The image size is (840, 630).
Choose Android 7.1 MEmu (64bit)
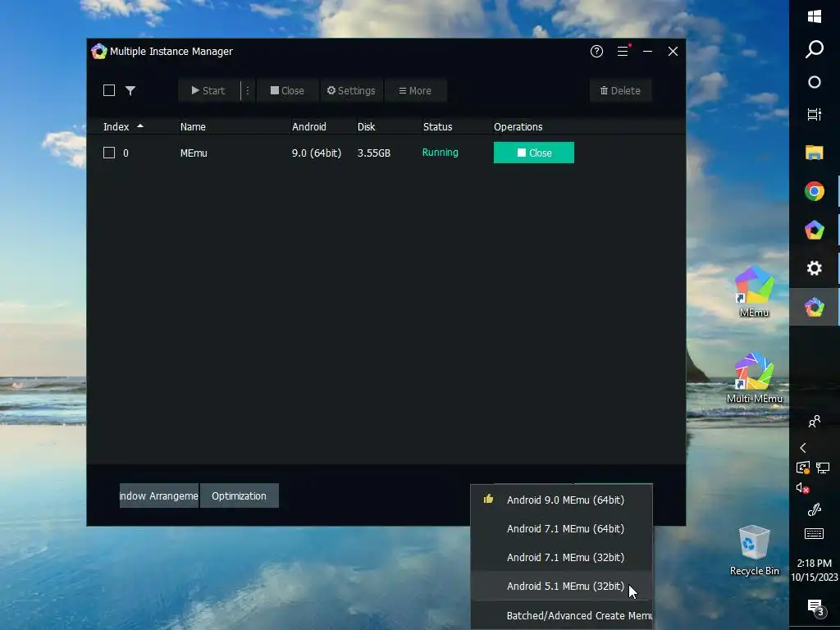[x=561, y=529]
